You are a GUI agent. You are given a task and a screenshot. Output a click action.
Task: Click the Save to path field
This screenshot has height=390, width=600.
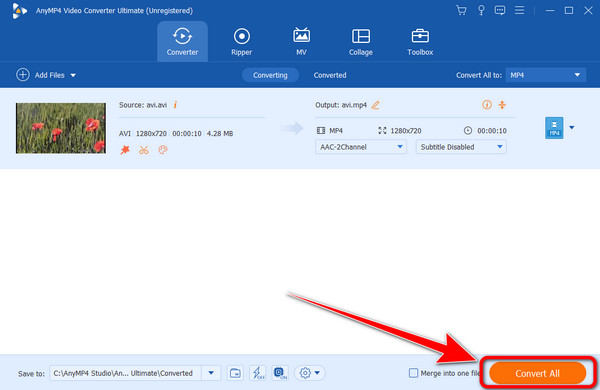pos(126,373)
